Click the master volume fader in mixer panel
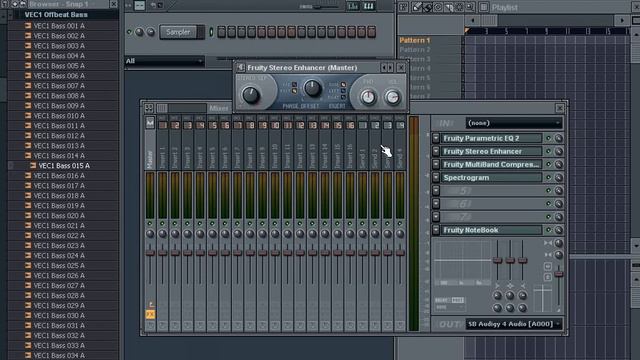Image resolution: width=640 pixels, height=360 pixels. tap(559, 274)
